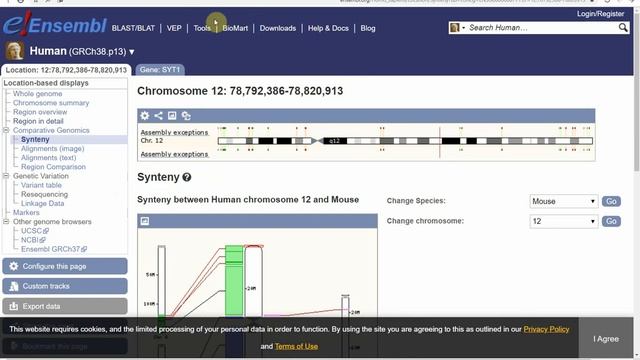Viewport: 640px width, 360px height.
Task: Click the search magnifier icon
Action: point(622,27)
